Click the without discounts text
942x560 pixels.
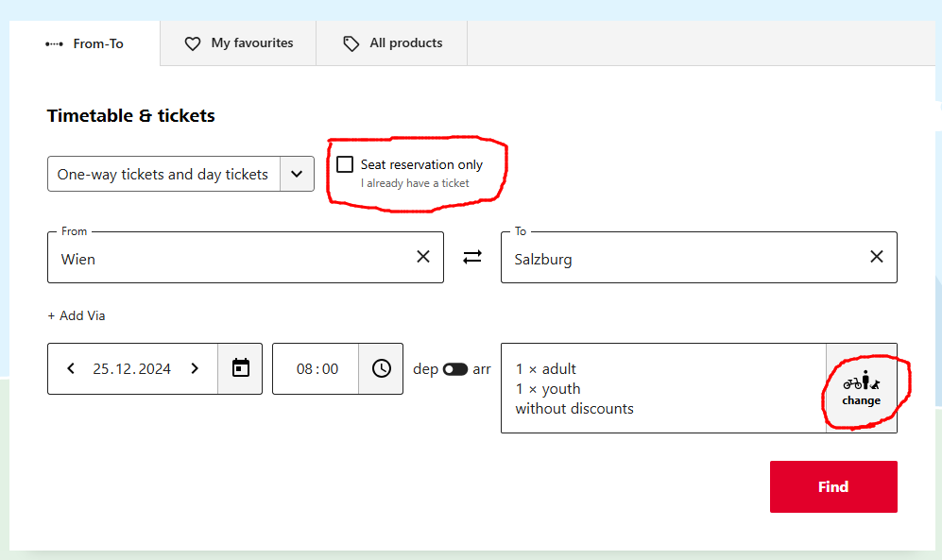tap(574, 409)
